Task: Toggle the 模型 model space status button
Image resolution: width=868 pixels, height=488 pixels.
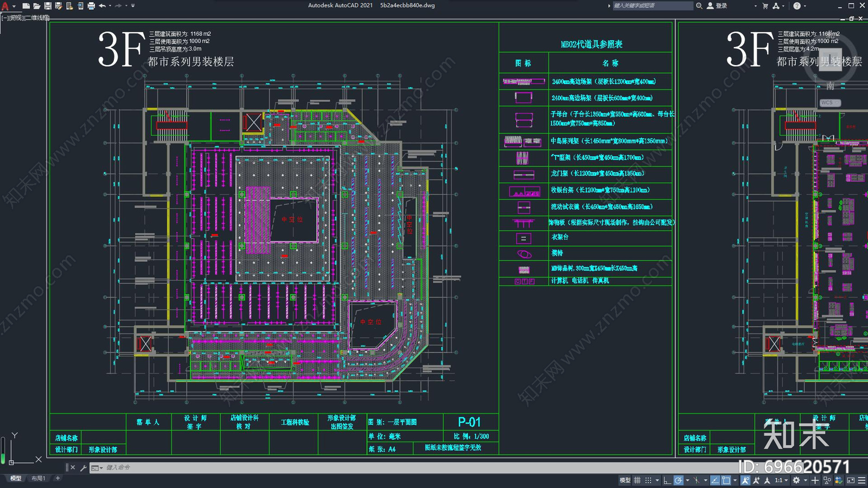Action: [625, 480]
